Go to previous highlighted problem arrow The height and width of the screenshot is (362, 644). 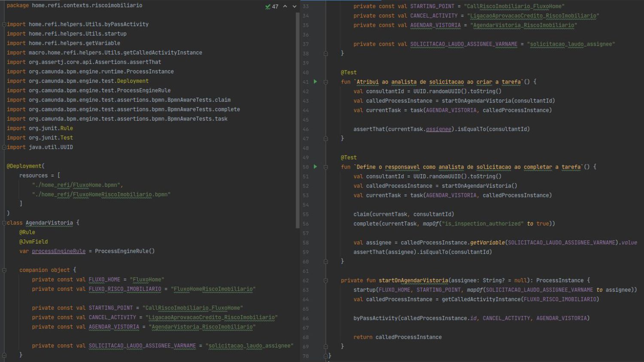point(285,6)
